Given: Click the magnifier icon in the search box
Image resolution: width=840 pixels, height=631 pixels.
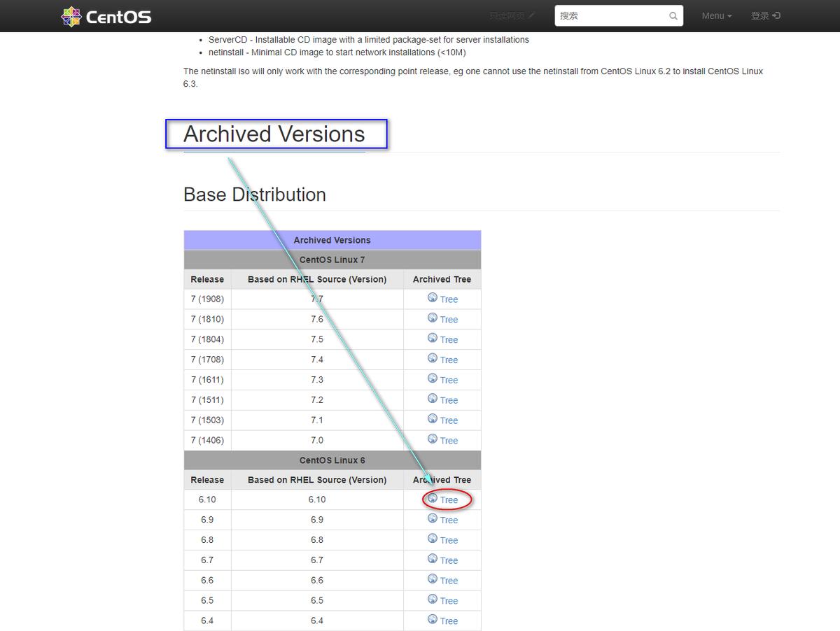Looking at the screenshot, I should point(673,16).
